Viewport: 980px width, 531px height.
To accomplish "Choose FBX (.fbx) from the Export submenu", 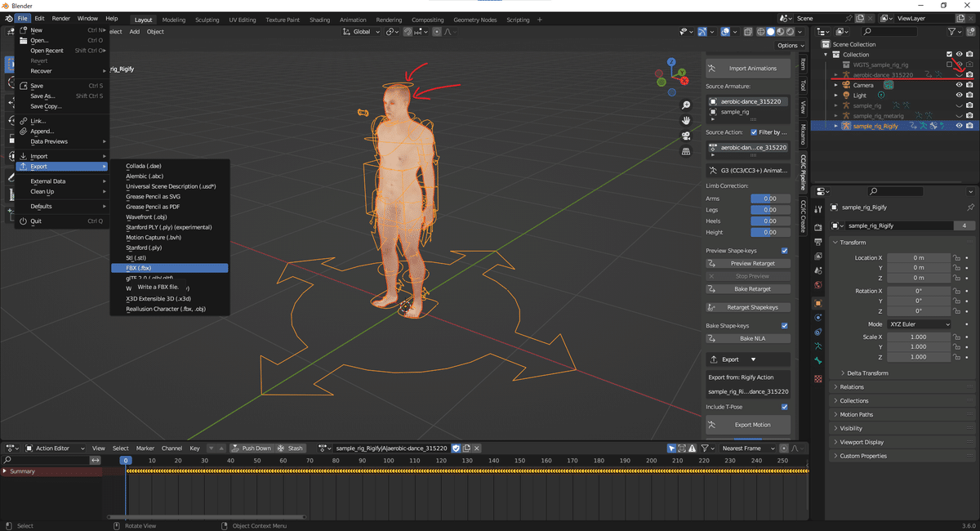I will tap(169, 268).
